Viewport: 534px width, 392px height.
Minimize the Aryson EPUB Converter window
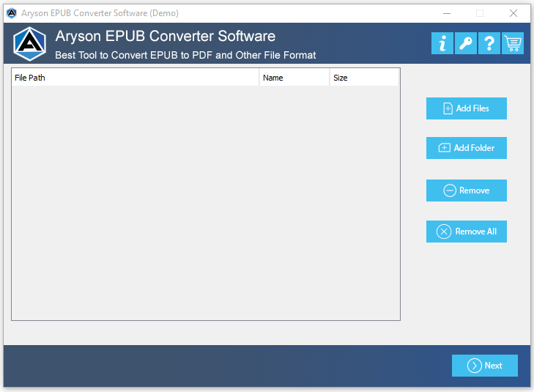(447, 13)
